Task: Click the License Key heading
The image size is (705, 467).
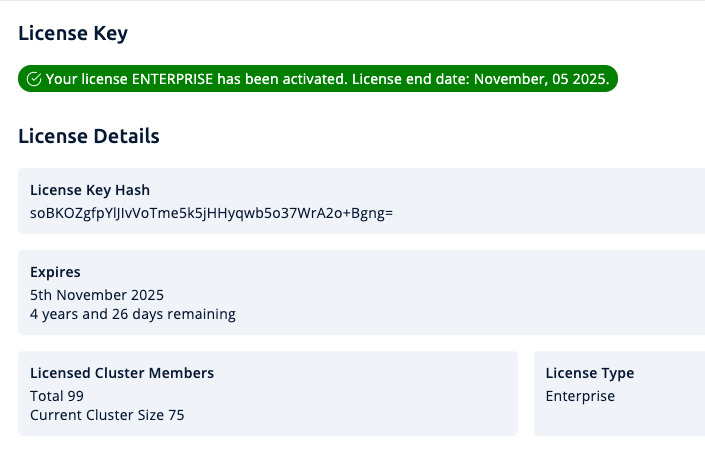Action: 73,34
